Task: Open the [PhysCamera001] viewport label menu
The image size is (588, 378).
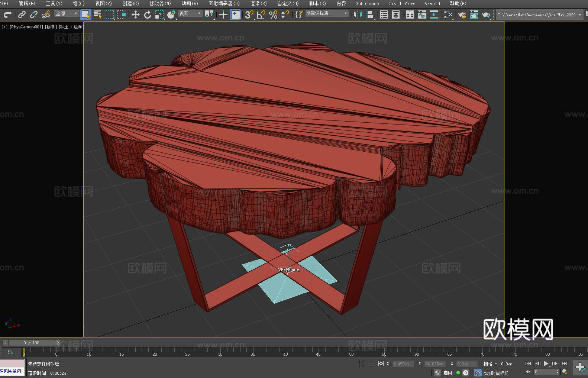Action: pos(26,27)
